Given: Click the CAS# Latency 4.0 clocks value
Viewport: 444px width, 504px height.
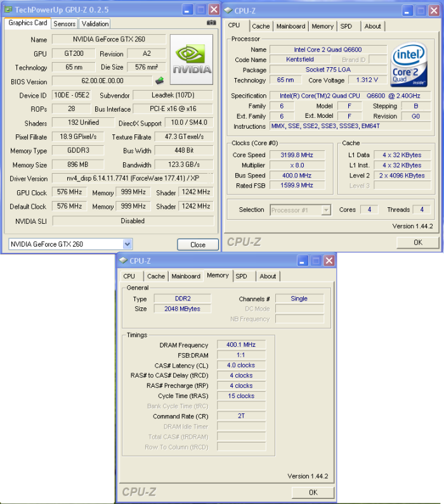Looking at the screenshot, I should click(241, 365).
